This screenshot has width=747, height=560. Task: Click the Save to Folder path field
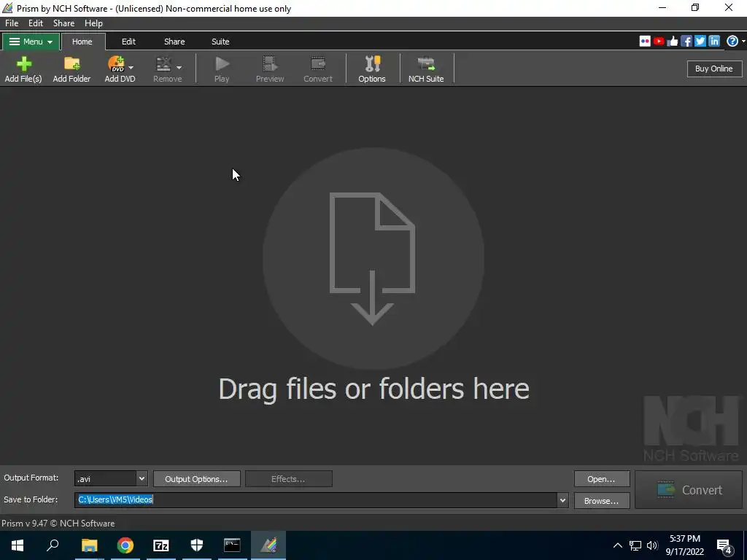[x=315, y=500]
